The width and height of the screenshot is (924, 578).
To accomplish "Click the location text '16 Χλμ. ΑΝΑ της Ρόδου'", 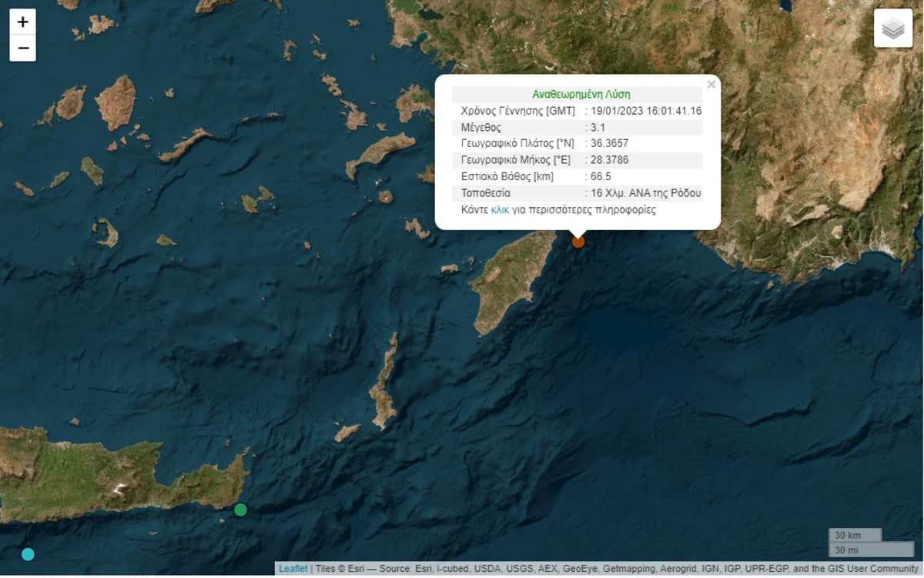I will coord(646,193).
